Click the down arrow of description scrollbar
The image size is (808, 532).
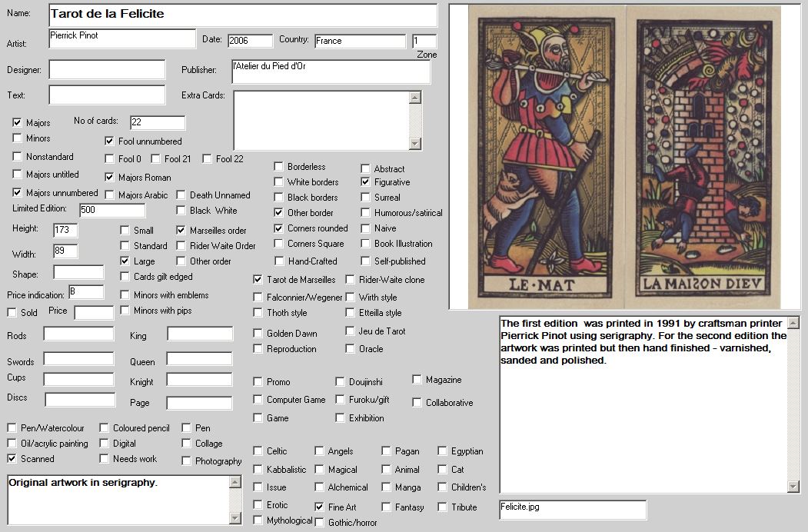click(793, 486)
